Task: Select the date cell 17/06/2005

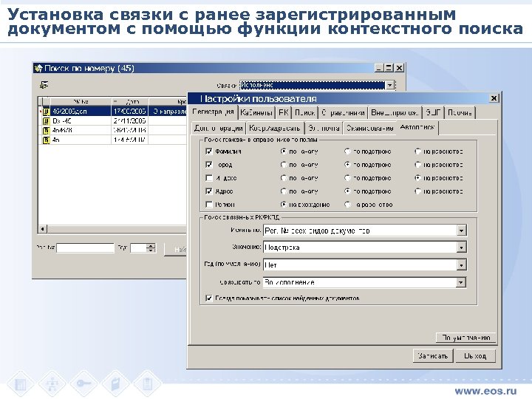Action: tap(129, 112)
